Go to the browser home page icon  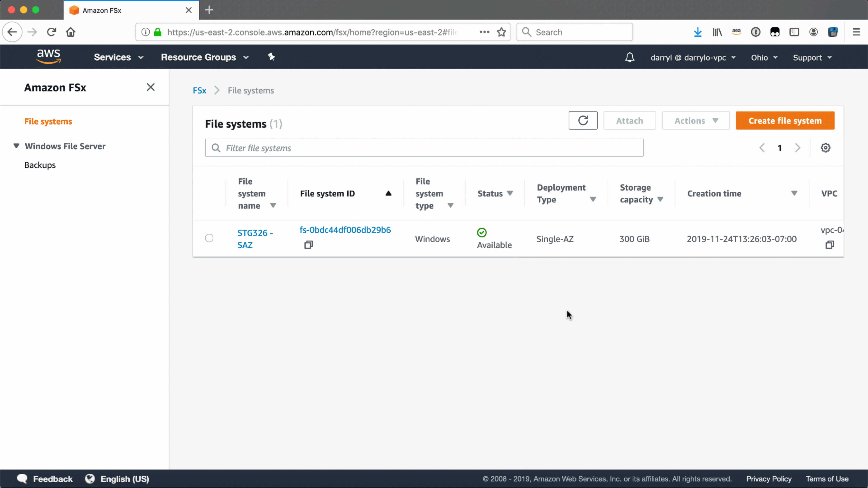[x=71, y=32]
